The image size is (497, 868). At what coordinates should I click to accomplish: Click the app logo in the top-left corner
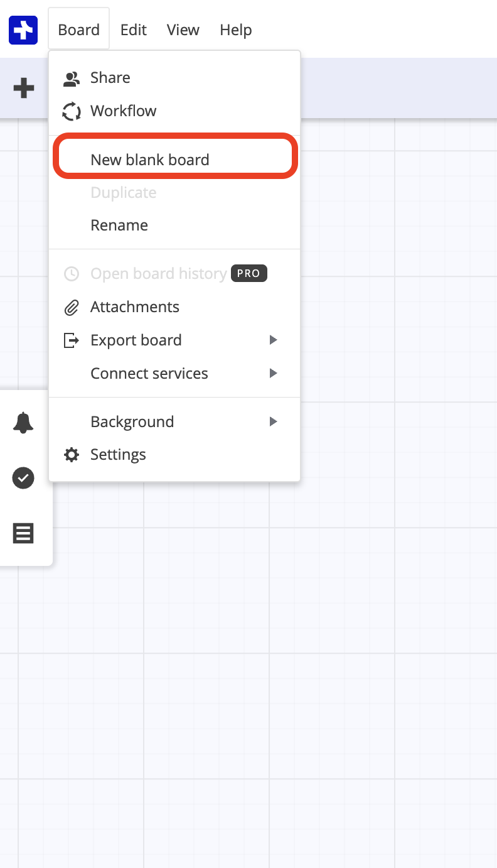23,30
